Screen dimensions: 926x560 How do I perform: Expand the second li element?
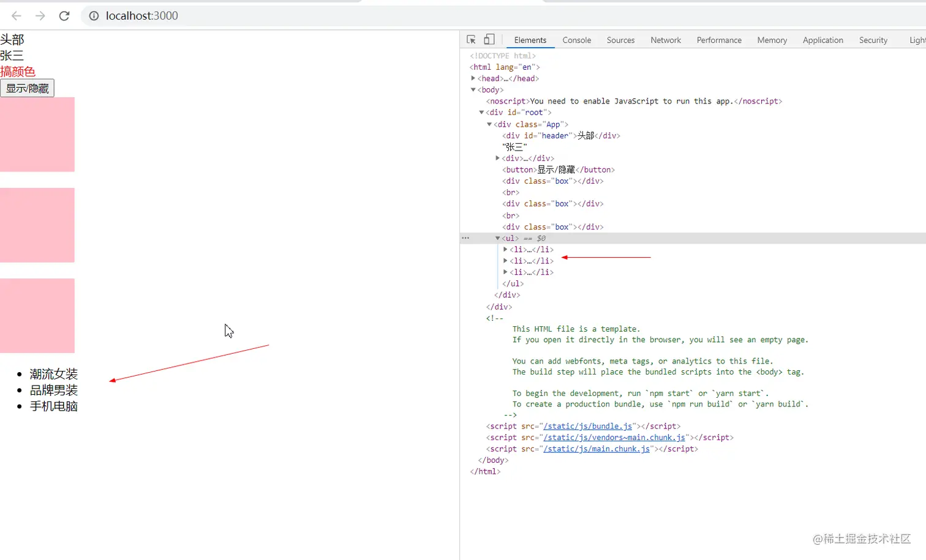(x=505, y=261)
